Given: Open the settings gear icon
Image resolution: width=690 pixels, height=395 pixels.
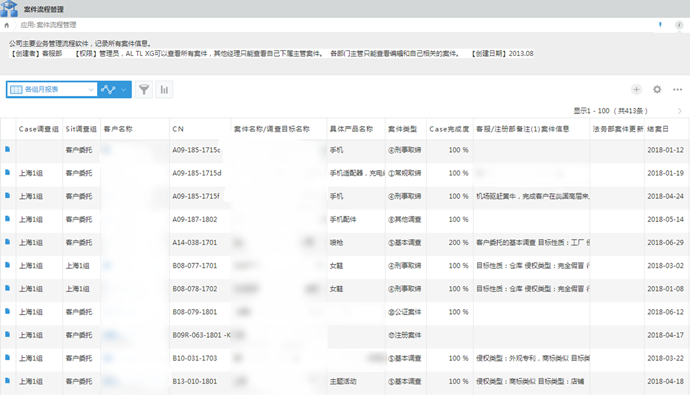Looking at the screenshot, I should click(657, 90).
